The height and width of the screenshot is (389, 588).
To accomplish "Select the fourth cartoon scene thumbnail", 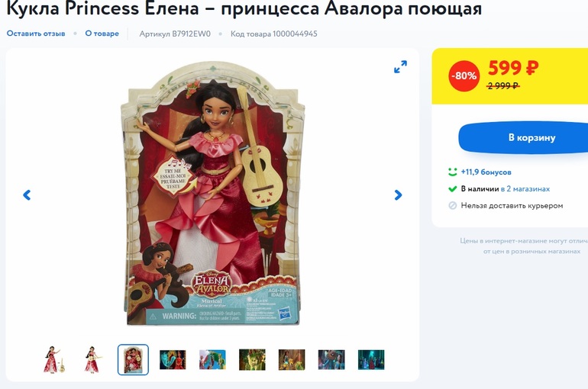I will tap(173, 360).
